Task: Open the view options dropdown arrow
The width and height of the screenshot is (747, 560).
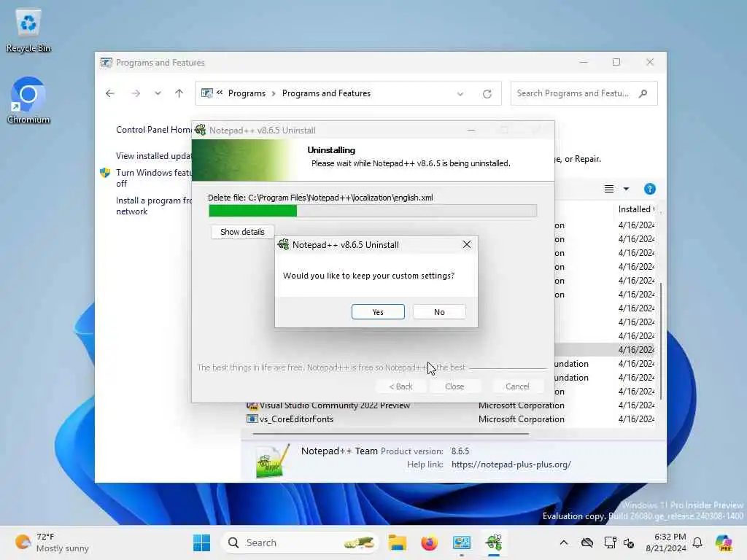Action: pos(626,189)
